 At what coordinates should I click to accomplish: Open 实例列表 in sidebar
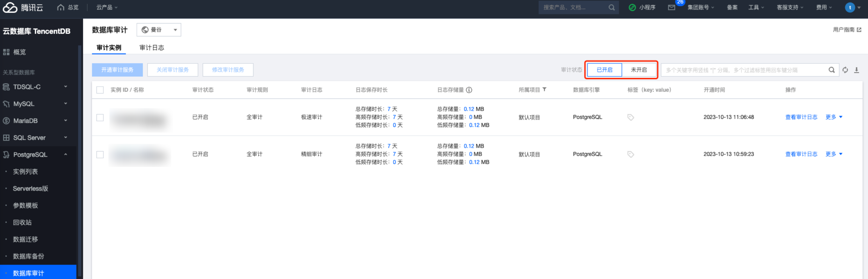click(x=25, y=172)
